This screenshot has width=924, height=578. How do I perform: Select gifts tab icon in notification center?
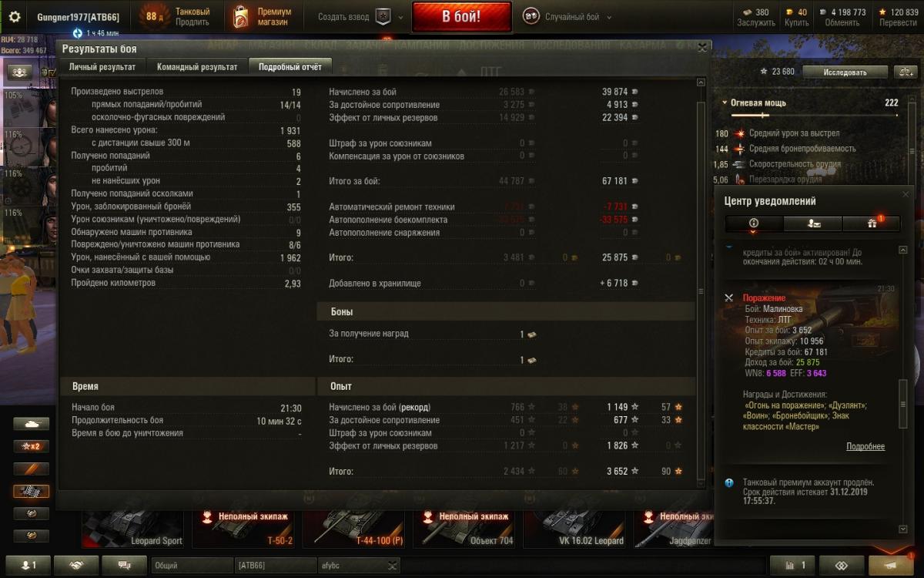(x=872, y=223)
